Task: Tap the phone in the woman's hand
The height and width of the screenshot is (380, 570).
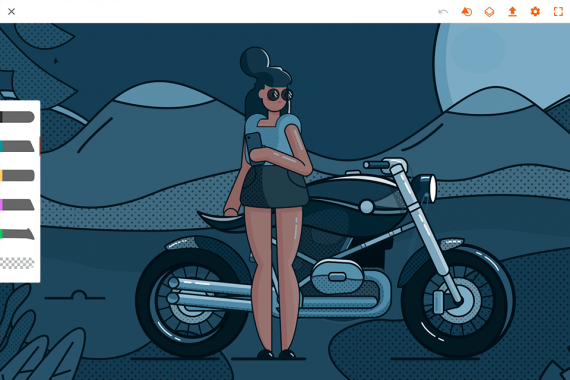Action: coord(254,144)
